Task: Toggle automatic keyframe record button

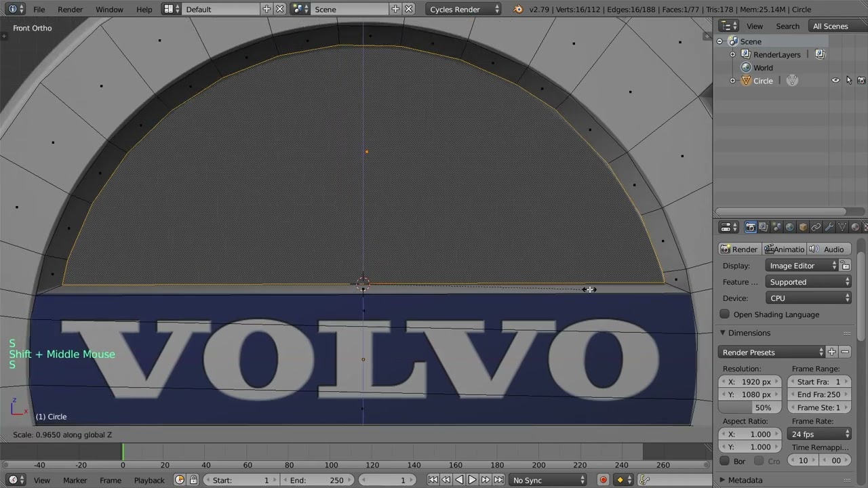Action: 603,480
